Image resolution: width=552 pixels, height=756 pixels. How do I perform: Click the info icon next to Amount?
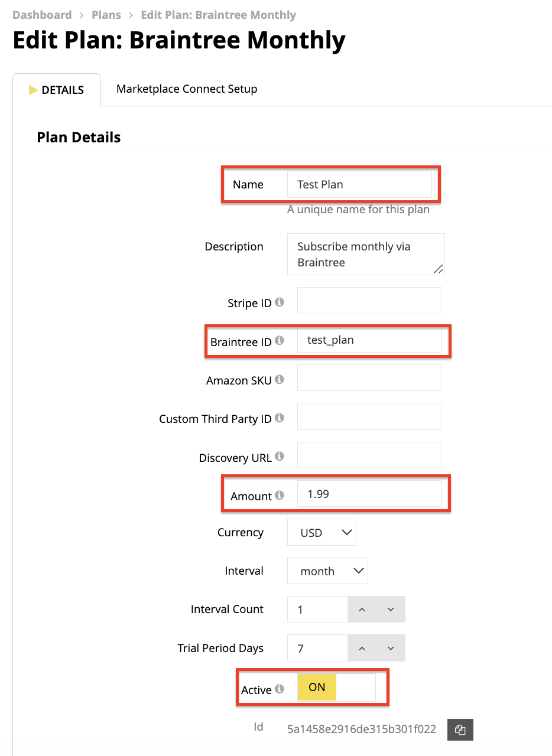coord(280,496)
